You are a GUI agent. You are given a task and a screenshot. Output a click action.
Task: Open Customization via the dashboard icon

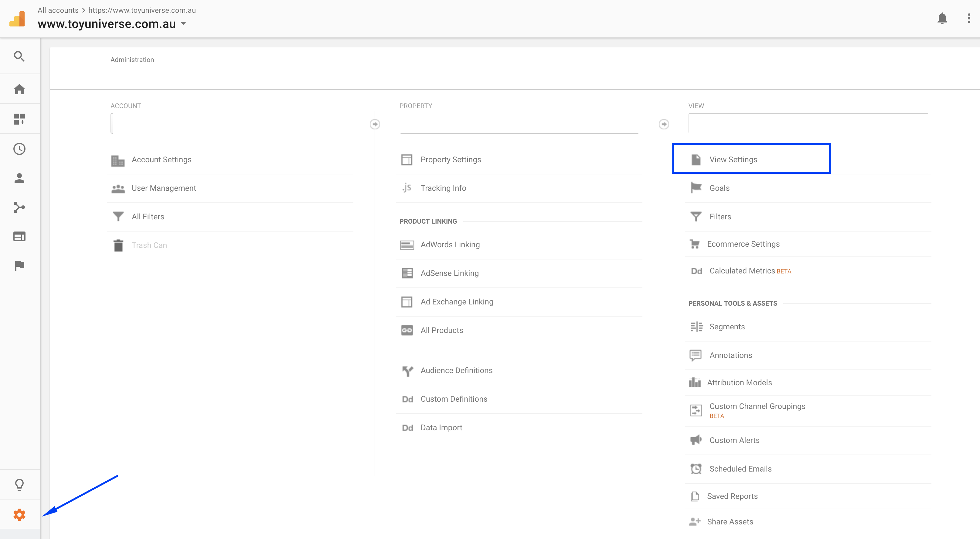coord(19,119)
